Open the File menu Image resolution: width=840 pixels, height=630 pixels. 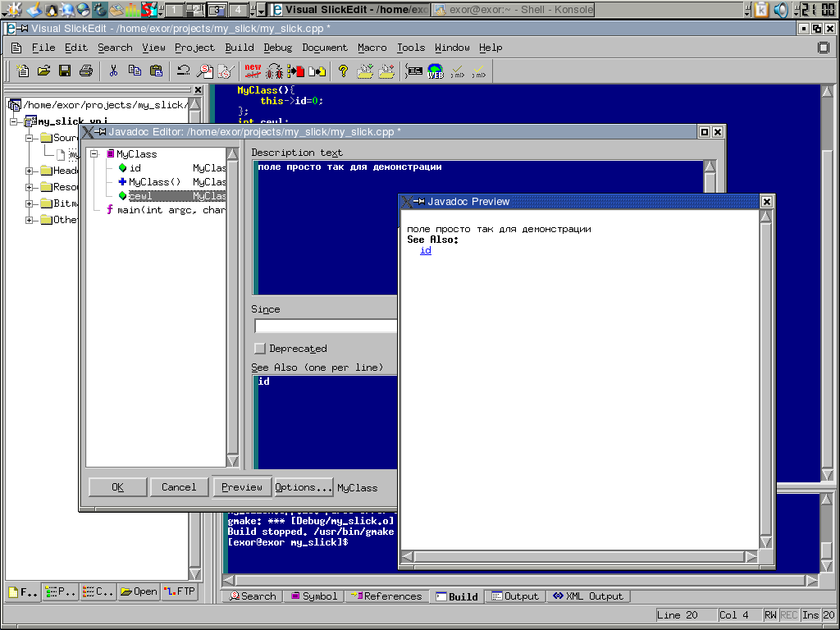click(43, 48)
